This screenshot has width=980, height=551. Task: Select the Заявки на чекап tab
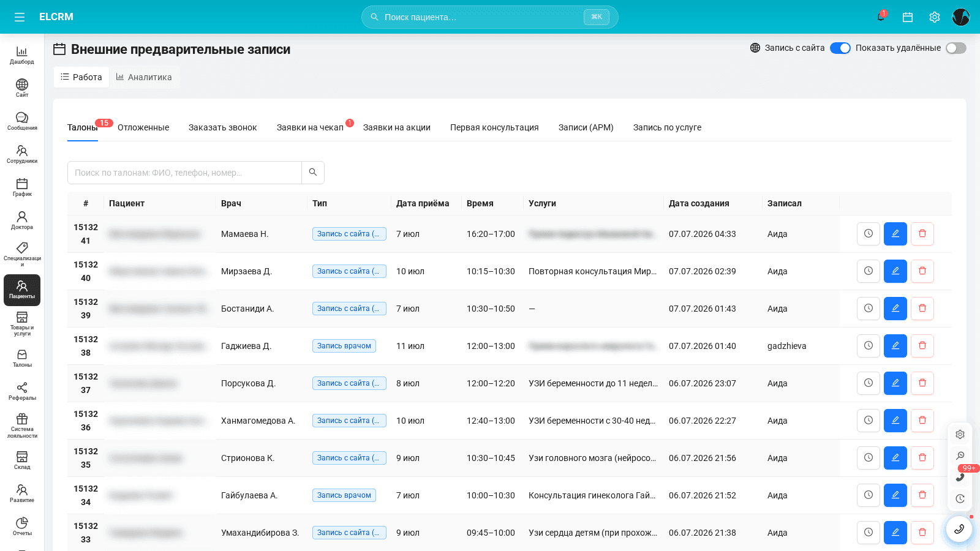pos(310,127)
